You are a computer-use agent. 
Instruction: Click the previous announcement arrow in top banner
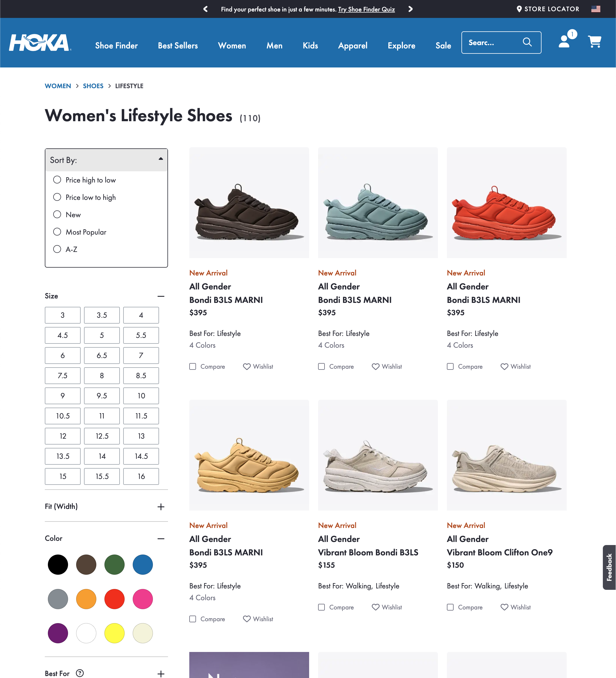pyautogui.click(x=206, y=9)
